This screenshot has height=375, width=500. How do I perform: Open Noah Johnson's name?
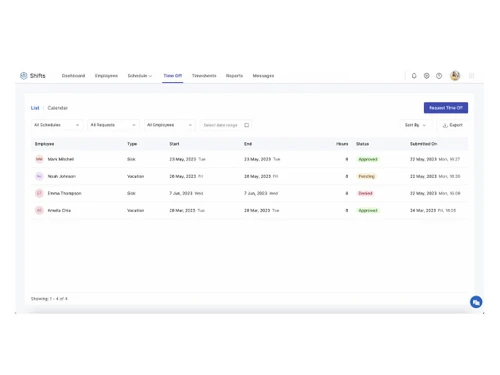point(62,176)
